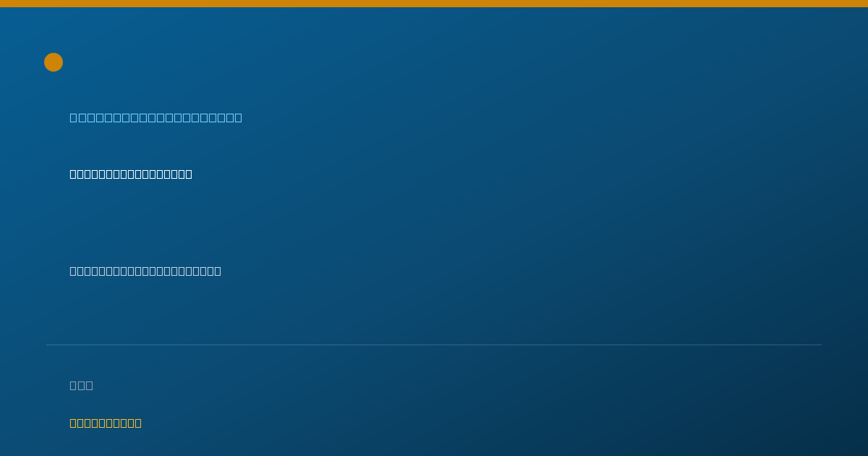Image resolution: width=868 pixels, height=456 pixels.
Task: Click the light-blue placeholder text line
Action: [156, 117]
